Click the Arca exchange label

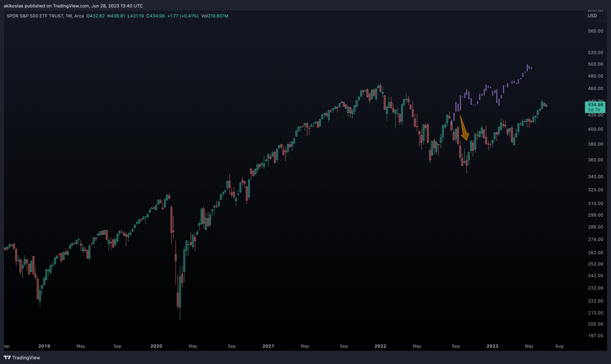79,16
